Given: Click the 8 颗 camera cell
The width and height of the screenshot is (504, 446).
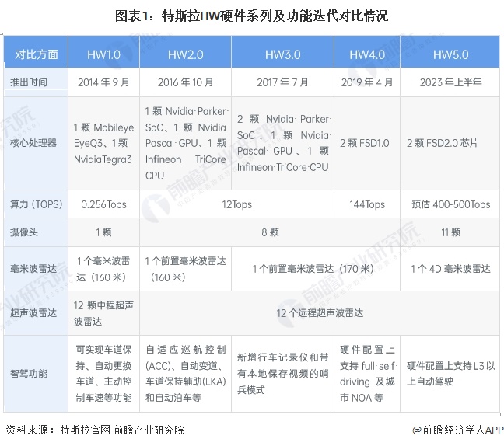Looking at the screenshot, I should coord(270,232).
